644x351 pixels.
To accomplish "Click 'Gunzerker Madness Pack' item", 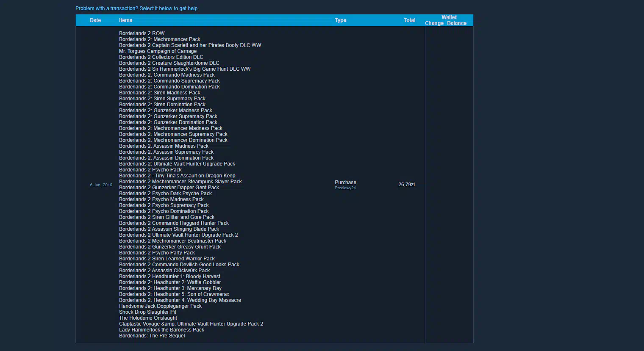I will 166,111.
